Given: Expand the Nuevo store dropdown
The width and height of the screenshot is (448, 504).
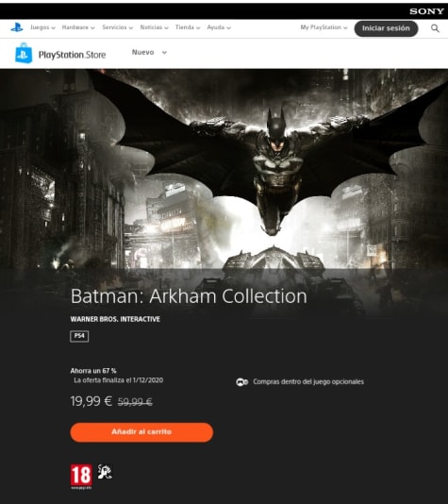Looking at the screenshot, I should coord(149,52).
